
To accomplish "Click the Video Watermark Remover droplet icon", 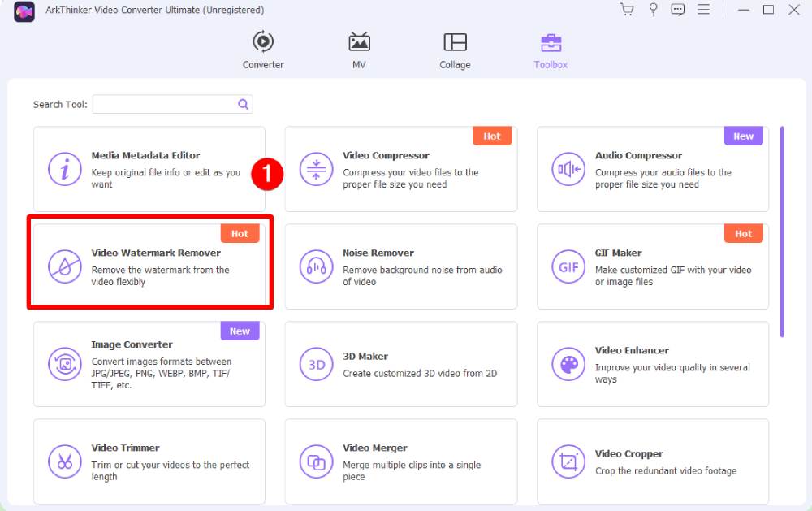I will click(65, 266).
